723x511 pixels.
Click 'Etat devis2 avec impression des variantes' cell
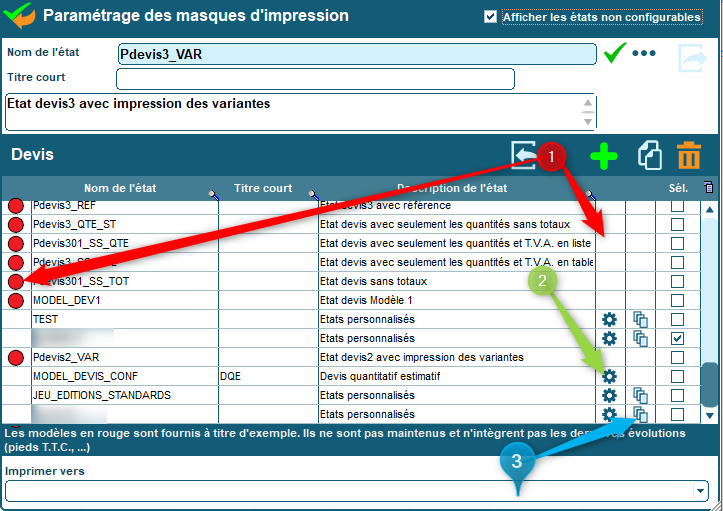[422, 357]
